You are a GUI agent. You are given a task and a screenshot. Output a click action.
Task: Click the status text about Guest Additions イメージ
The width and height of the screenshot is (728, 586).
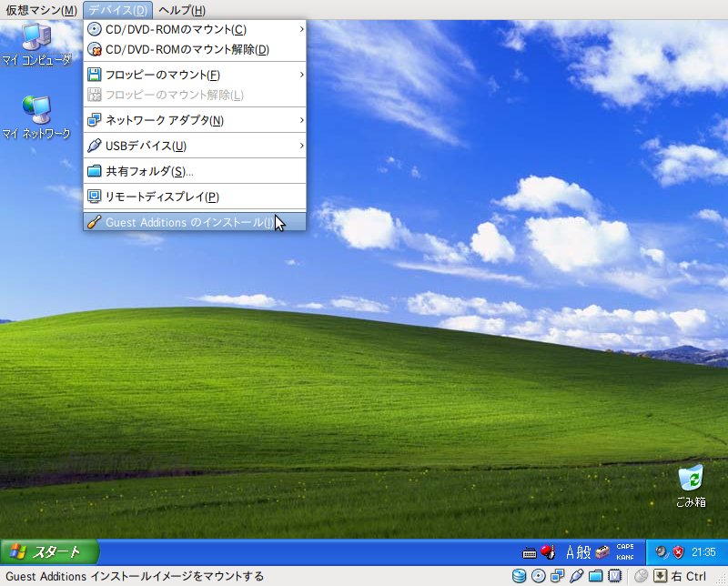coord(135,576)
